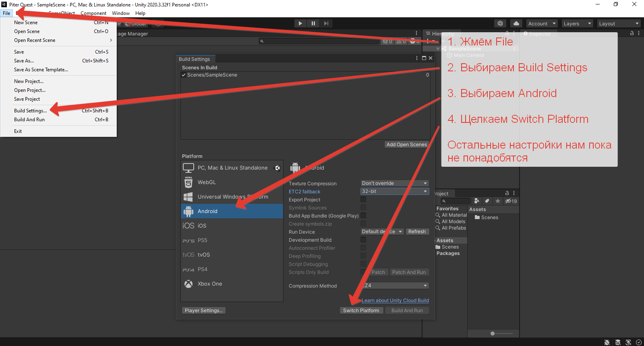Image resolution: width=644 pixels, height=346 pixels.
Task: Enable the Export Project checkbox
Action: (x=363, y=199)
